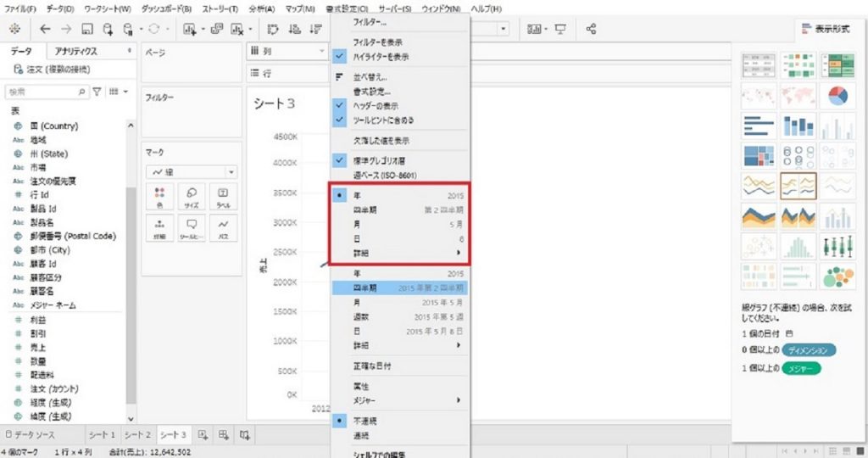
Task: Select 年 2015 radio option in red box
Action: [400, 195]
